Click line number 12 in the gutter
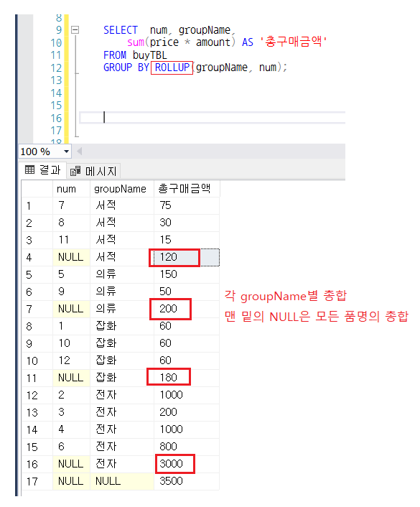420x507 pixels. click(x=56, y=68)
